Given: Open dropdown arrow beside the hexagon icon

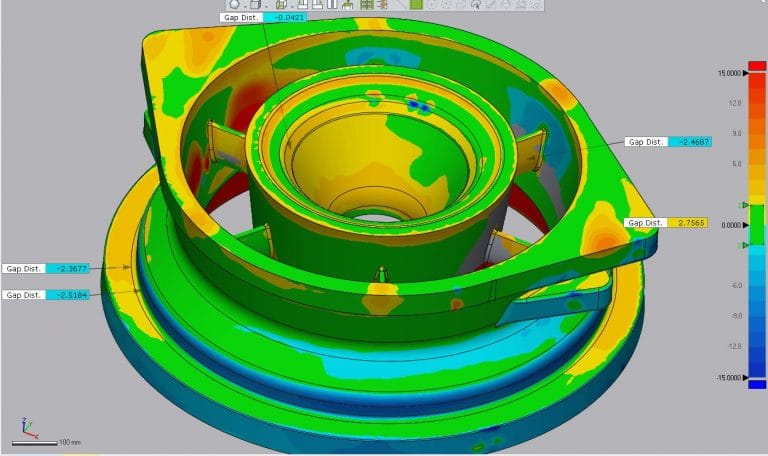Looking at the screenshot, I should [244, 6].
